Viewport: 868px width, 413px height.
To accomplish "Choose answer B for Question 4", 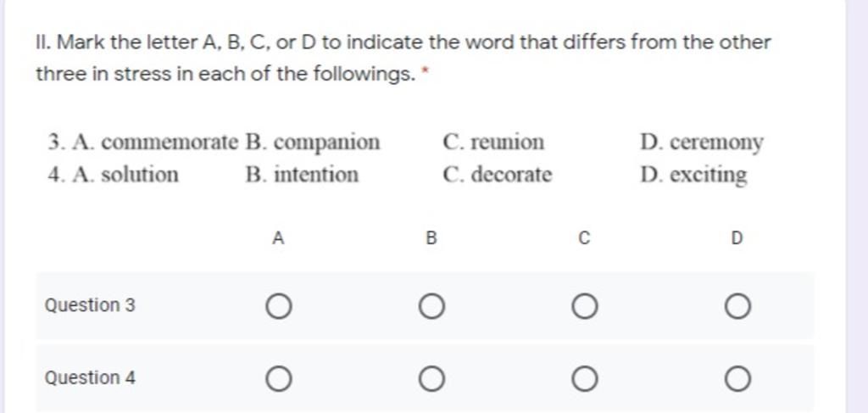I will coord(431,379).
